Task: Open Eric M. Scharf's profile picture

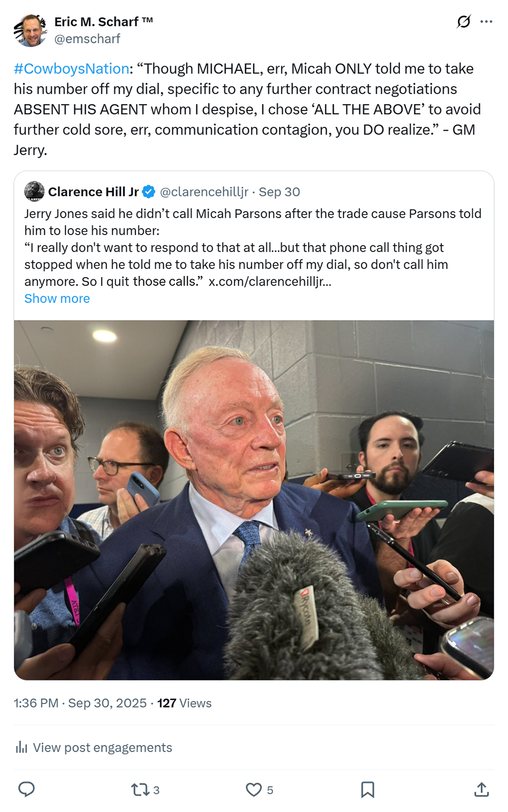Action: [x=30, y=30]
